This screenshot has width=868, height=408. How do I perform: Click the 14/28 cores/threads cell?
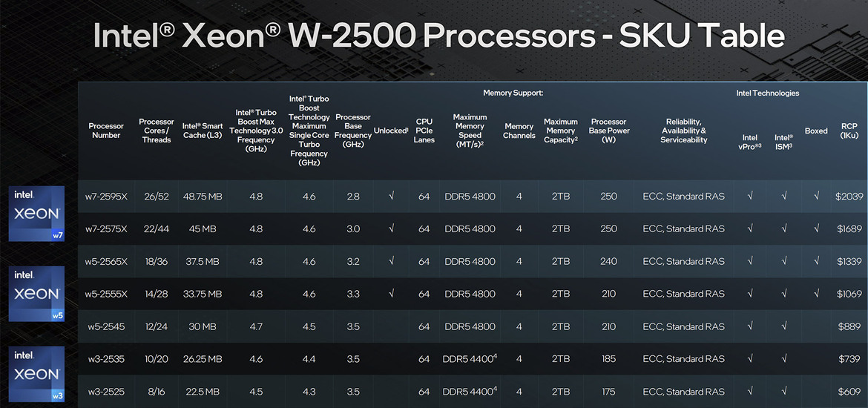156,295
